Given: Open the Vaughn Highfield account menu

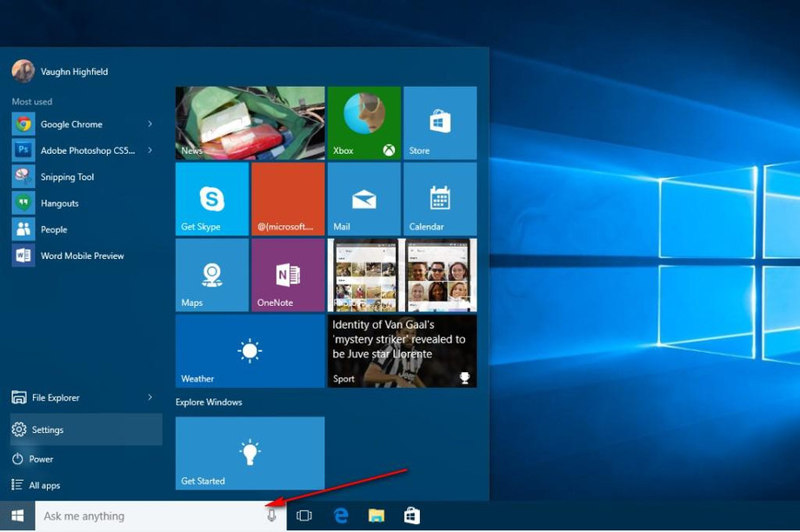Looking at the screenshot, I should [60, 71].
